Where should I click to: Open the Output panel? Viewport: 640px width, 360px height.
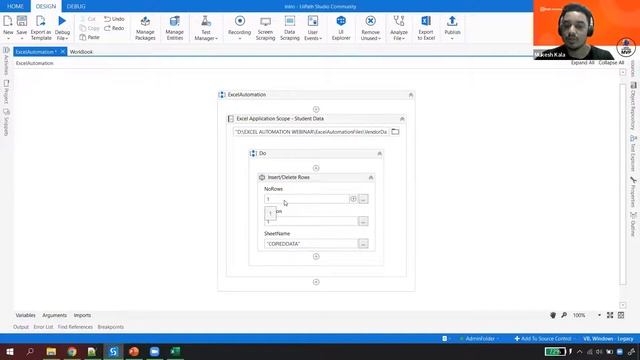coord(21,327)
